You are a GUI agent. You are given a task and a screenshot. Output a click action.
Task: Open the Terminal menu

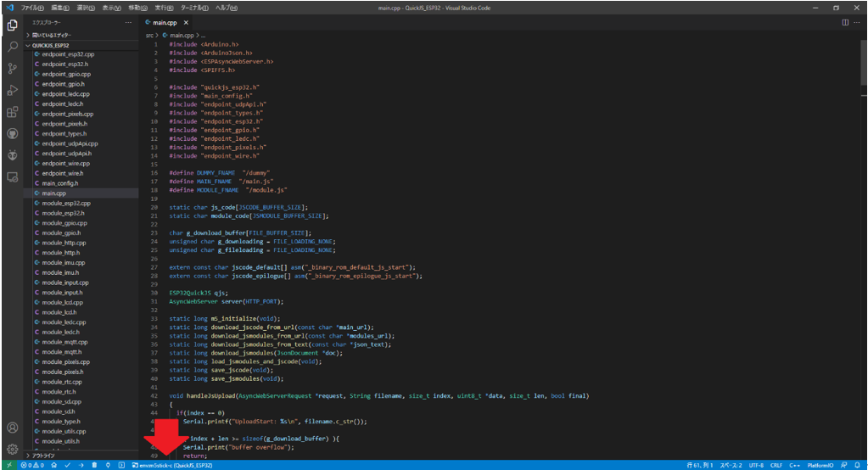click(x=194, y=8)
